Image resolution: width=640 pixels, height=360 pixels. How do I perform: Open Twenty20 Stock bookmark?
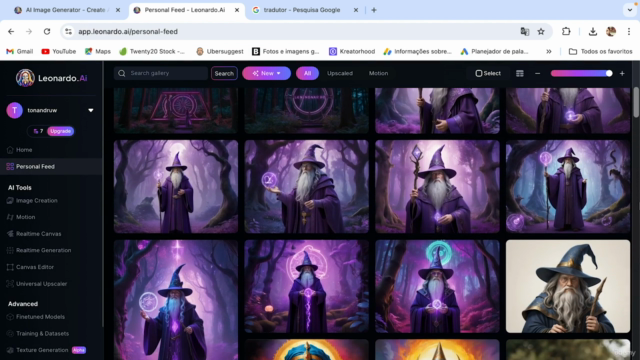(152, 51)
